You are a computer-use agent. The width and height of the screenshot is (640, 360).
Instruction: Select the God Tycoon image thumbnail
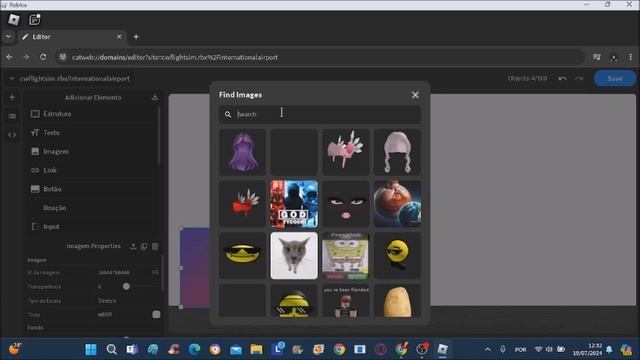pyautogui.click(x=294, y=204)
